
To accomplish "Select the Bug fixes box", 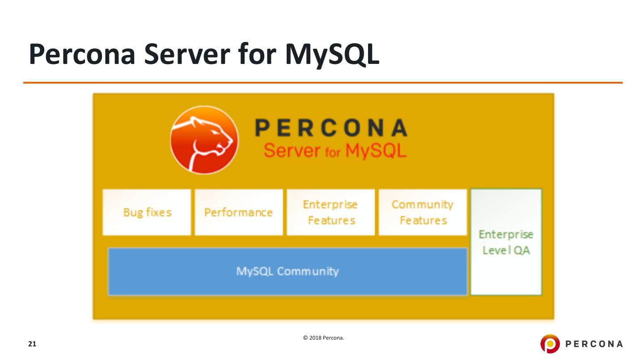I will click(x=147, y=212).
